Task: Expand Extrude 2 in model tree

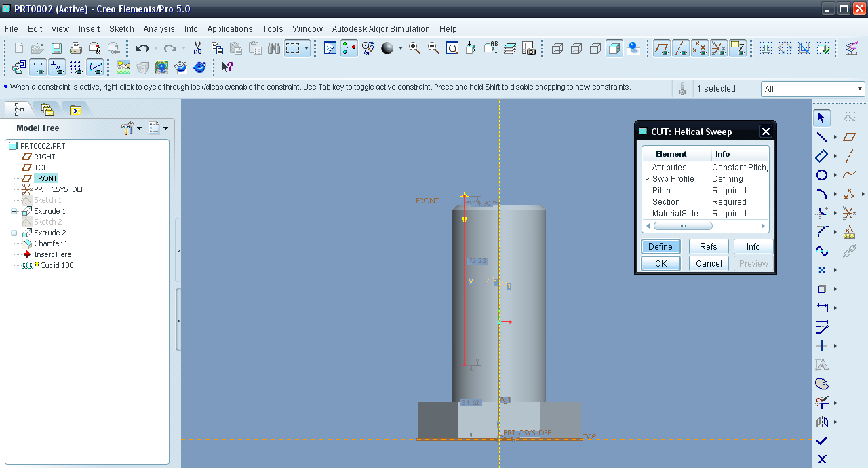Action: [14, 233]
